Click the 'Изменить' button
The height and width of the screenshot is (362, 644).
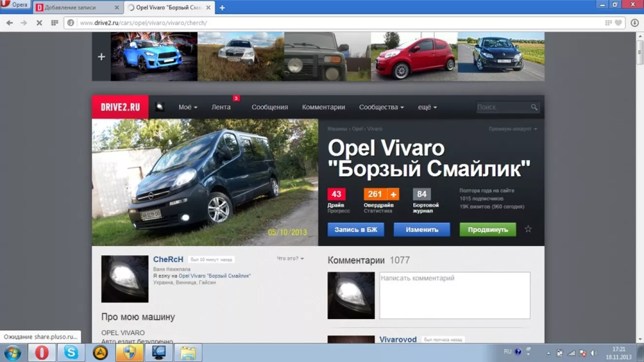click(x=422, y=229)
